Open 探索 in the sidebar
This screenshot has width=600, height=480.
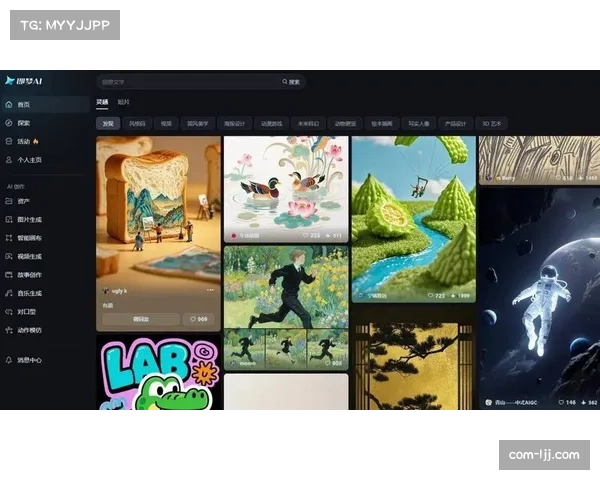(46, 123)
